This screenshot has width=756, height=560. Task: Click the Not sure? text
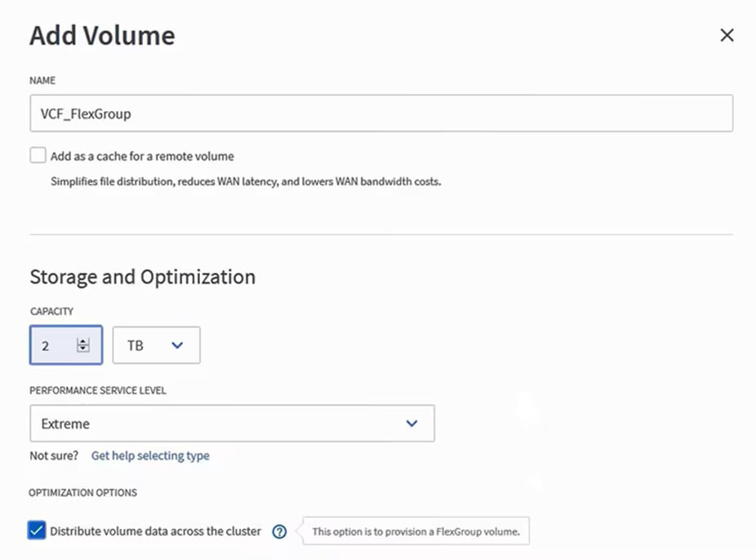point(54,456)
